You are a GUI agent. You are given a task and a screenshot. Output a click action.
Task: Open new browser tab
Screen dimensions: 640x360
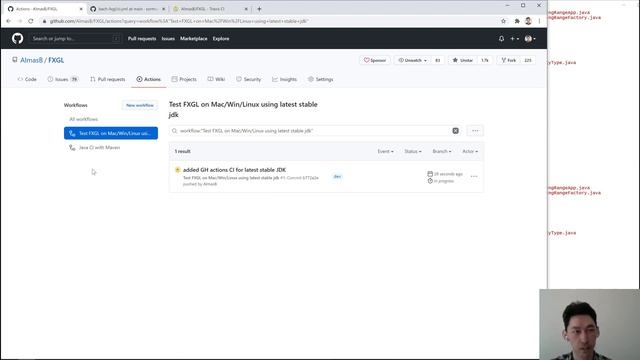click(259, 9)
